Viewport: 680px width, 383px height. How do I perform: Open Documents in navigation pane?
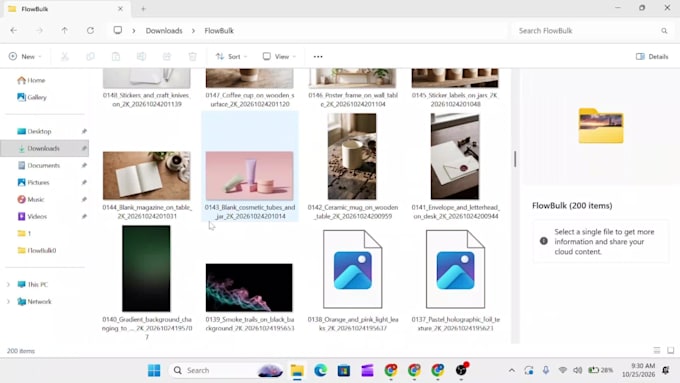(x=43, y=165)
